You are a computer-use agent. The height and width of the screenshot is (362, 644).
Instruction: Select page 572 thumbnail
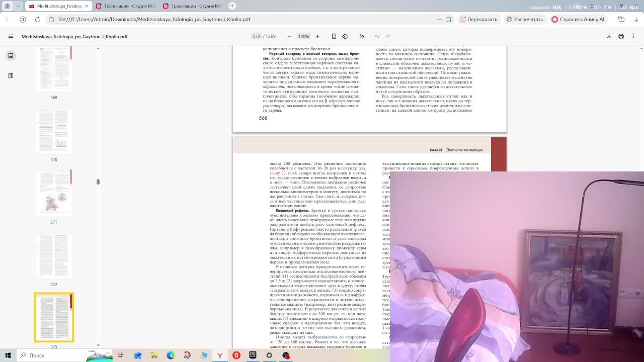pos(54,256)
